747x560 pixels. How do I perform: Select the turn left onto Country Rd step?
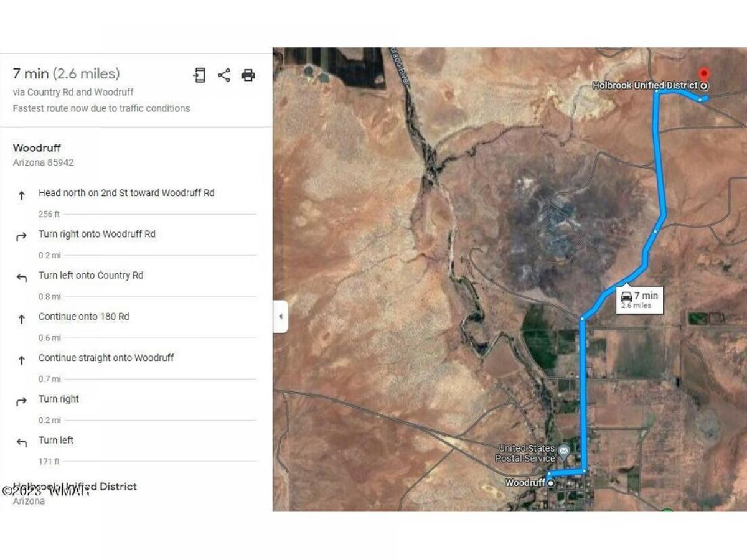91,276
